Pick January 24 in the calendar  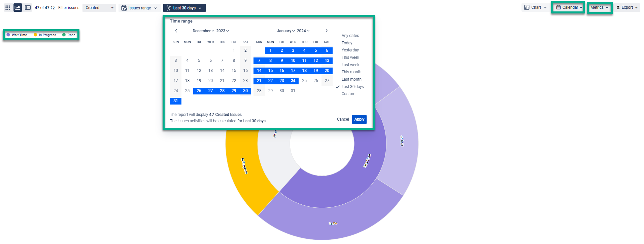pos(293,81)
